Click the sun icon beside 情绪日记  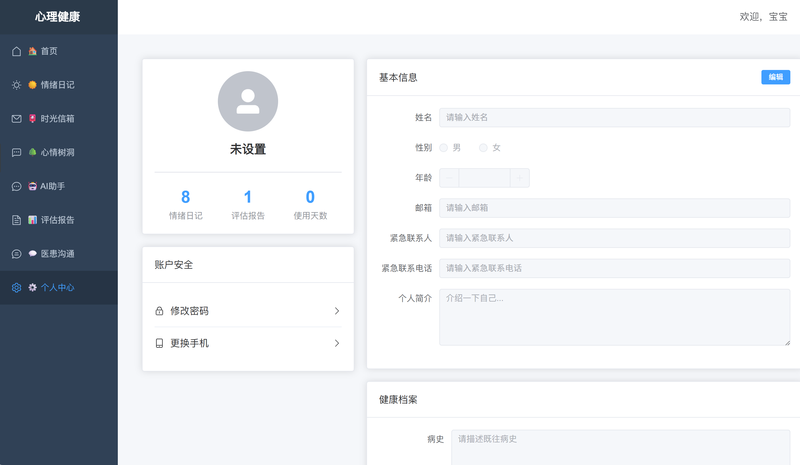pyautogui.click(x=16, y=85)
